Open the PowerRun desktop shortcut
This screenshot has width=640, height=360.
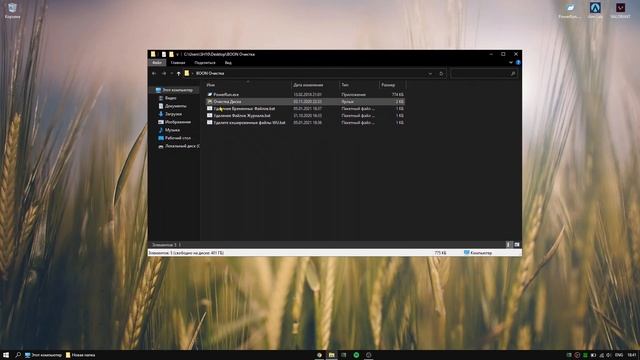(569, 11)
